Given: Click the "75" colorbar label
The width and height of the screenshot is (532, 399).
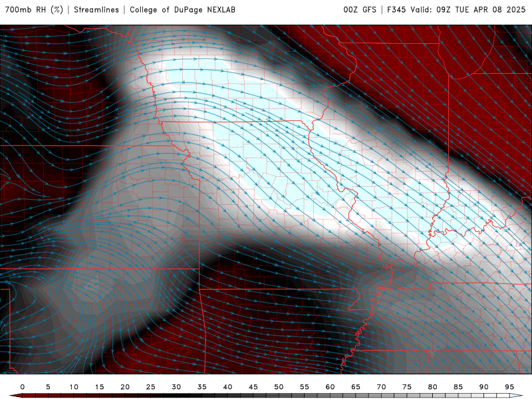Looking at the screenshot, I should [x=407, y=387].
